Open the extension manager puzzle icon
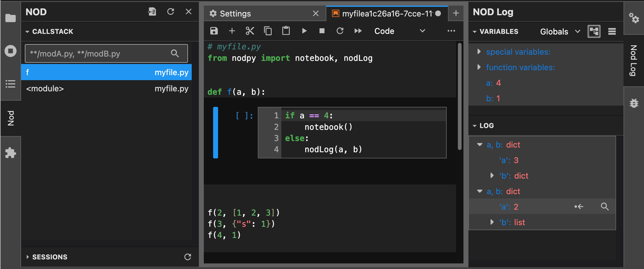 coord(11,153)
